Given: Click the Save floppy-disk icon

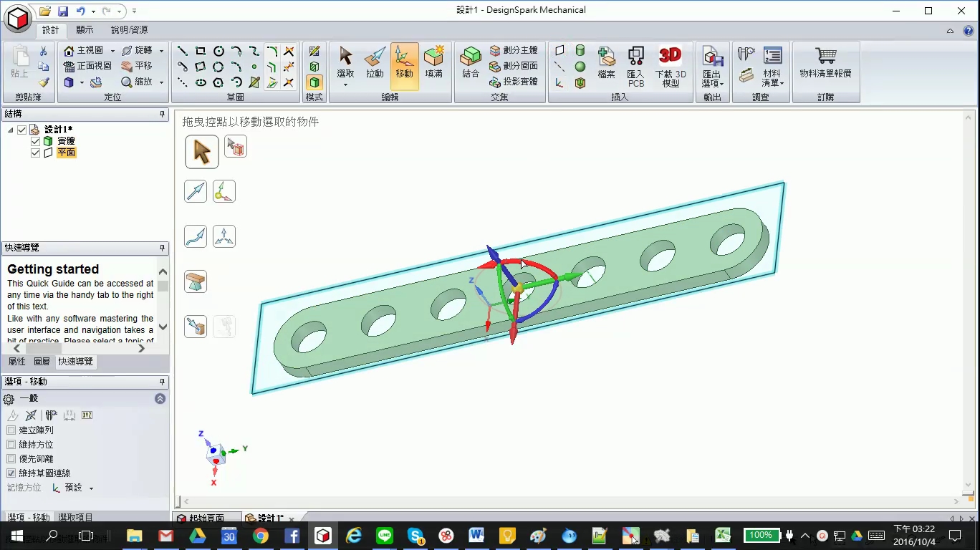Looking at the screenshot, I should (x=62, y=11).
